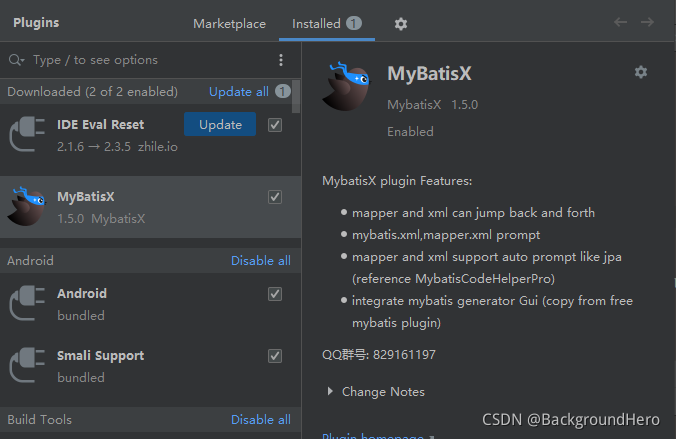Screen dimensions: 676x439
Task: Open the search options three-dot menu
Action: pos(281,60)
